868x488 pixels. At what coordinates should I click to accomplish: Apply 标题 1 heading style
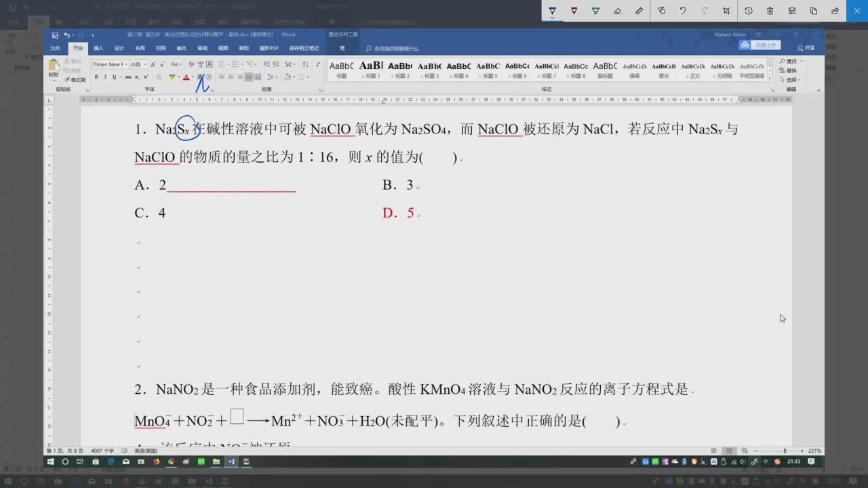click(370, 70)
